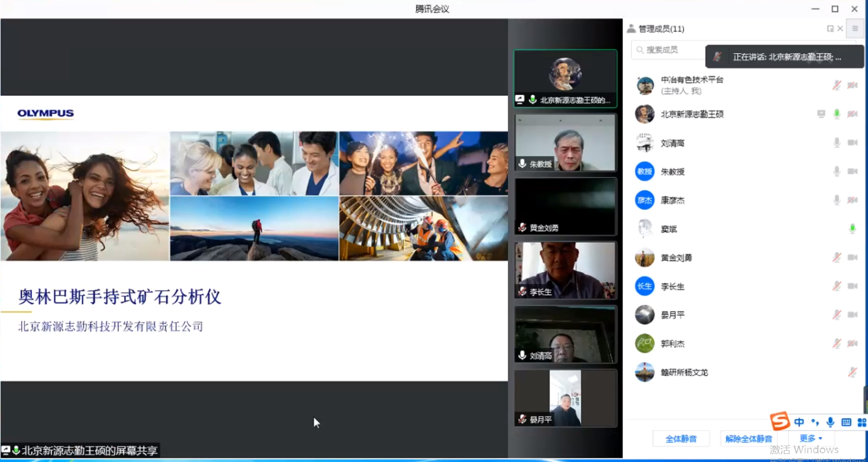
Task: Toggle the Sogou punctuation mode icon
Action: 815,422
